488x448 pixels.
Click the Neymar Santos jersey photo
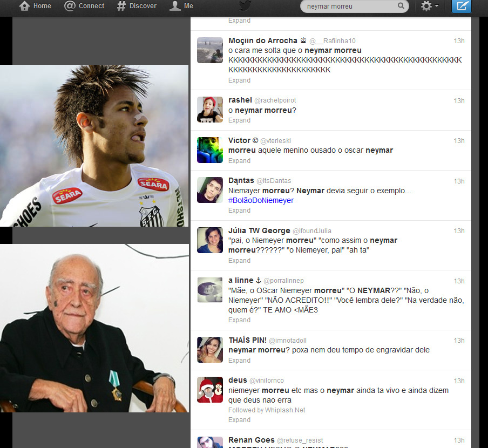94,146
